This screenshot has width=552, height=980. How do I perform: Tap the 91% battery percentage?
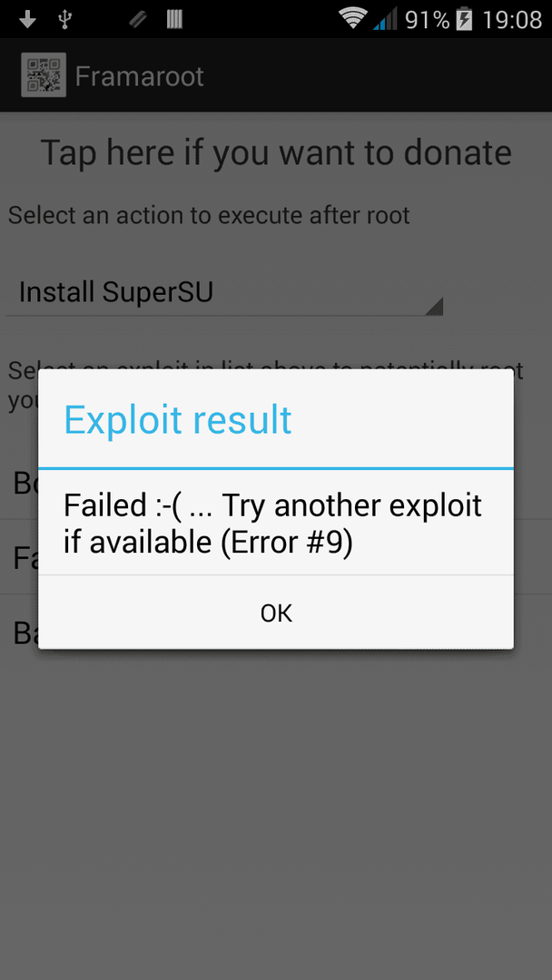428,19
